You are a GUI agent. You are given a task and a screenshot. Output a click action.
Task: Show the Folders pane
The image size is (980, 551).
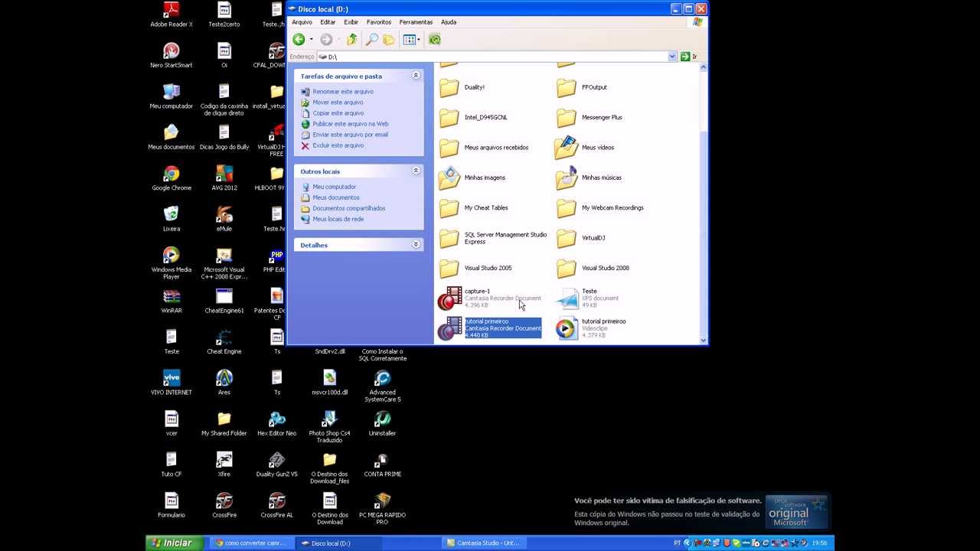point(389,40)
